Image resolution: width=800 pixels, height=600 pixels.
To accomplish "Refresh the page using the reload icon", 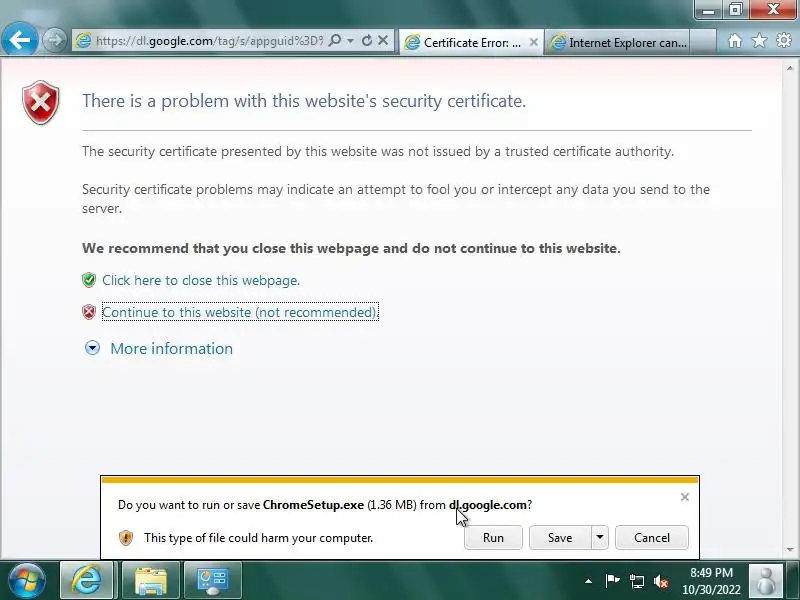I will point(367,40).
